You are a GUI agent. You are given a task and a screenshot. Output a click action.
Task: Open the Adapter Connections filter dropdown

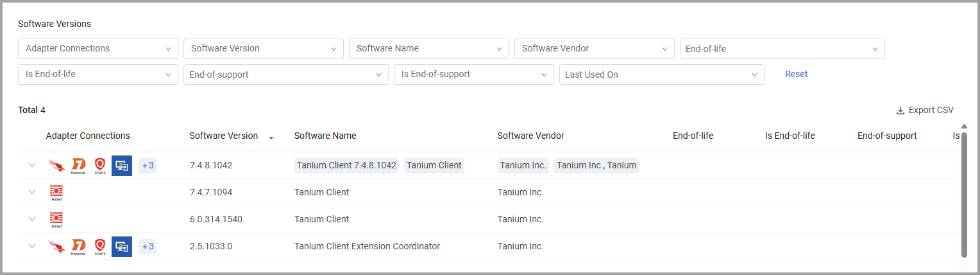[x=98, y=49]
